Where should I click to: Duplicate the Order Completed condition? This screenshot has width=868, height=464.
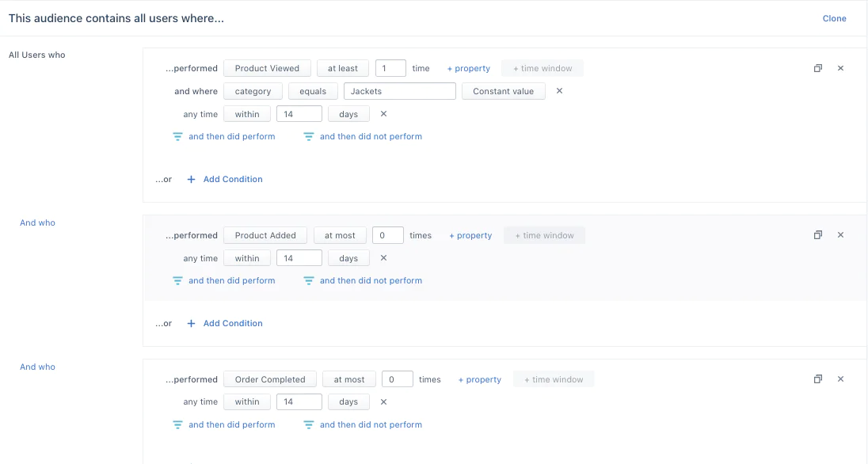818,378
